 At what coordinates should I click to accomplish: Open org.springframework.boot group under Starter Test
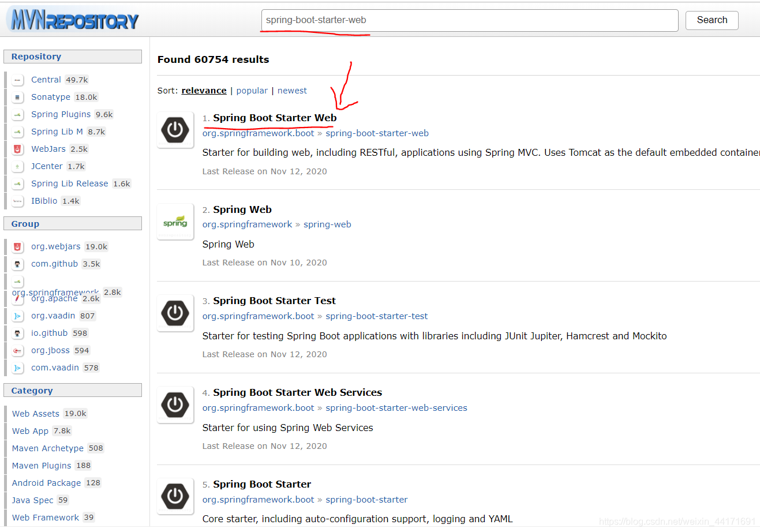[x=258, y=316]
